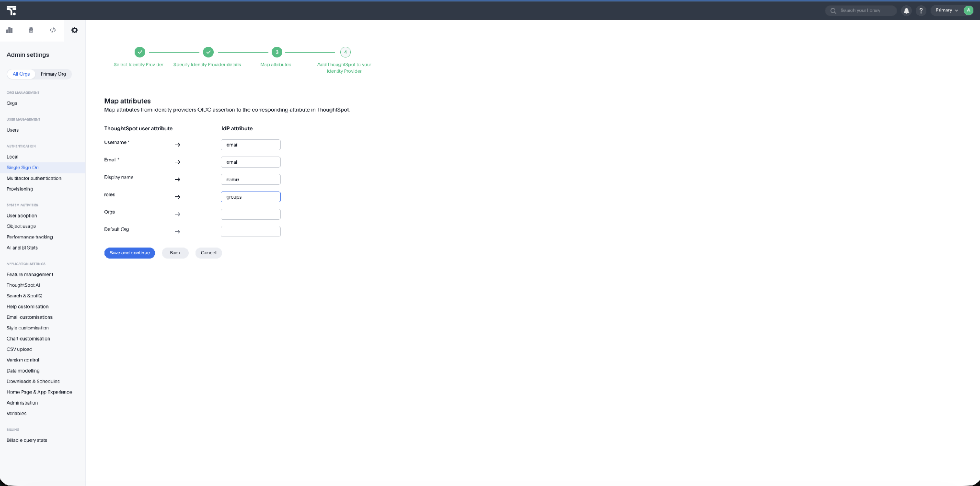980x486 pixels.
Task: Go to Specify Identity Provider details step
Action: [208, 52]
